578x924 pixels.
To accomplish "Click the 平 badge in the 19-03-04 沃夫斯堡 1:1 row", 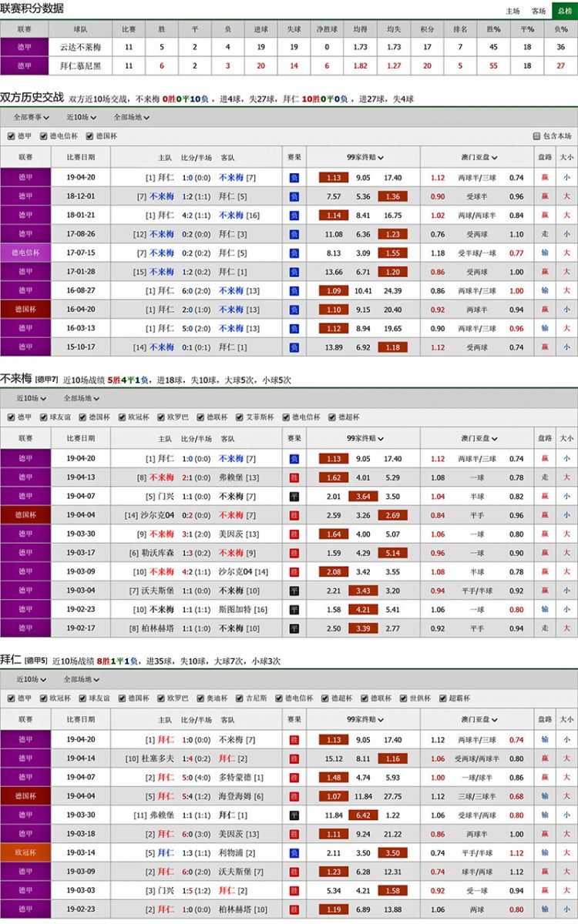I will pyautogui.click(x=294, y=591).
